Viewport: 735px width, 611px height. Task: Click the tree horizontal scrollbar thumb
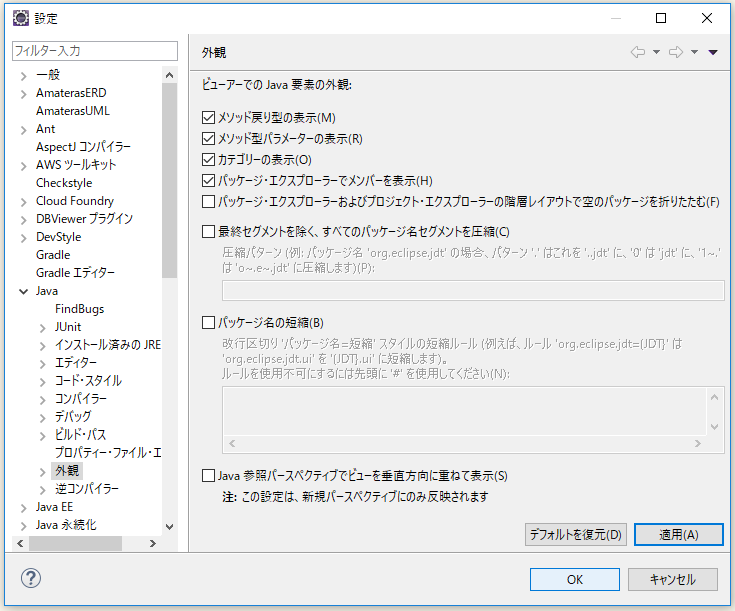click(75, 543)
